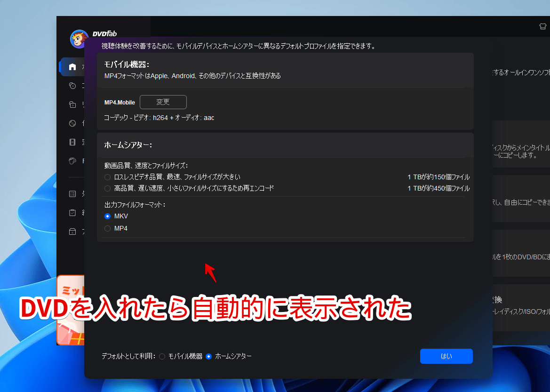550x392 pixels.
Task: Open the shirt-shaped skin icon at top right
Action: (x=542, y=26)
